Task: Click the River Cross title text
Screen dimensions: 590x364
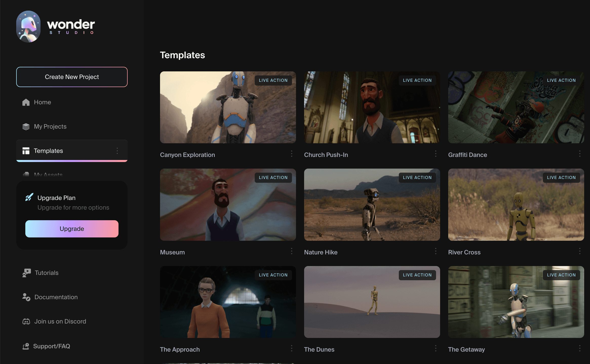Action: coord(464,252)
